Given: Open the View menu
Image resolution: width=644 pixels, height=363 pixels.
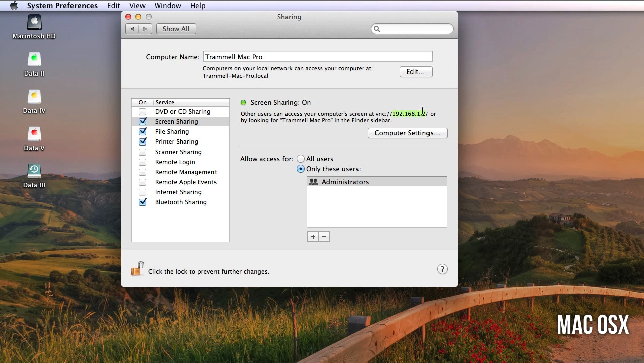Looking at the screenshot, I should [x=137, y=5].
